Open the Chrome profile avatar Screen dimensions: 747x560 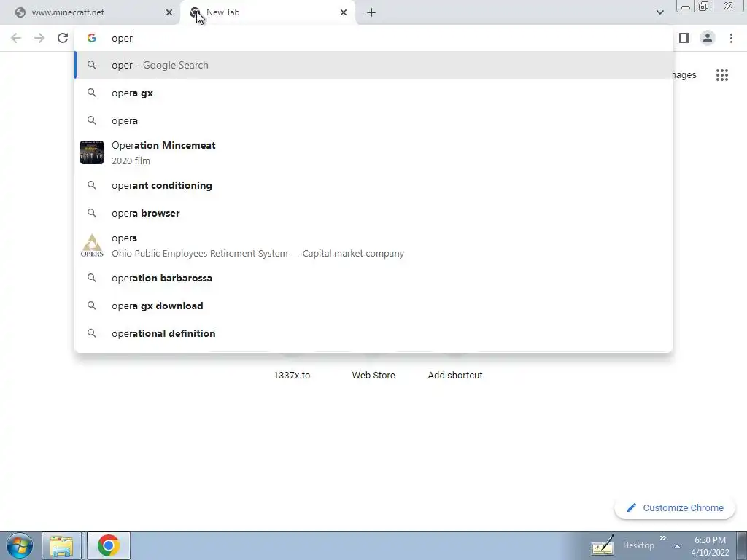(x=708, y=38)
